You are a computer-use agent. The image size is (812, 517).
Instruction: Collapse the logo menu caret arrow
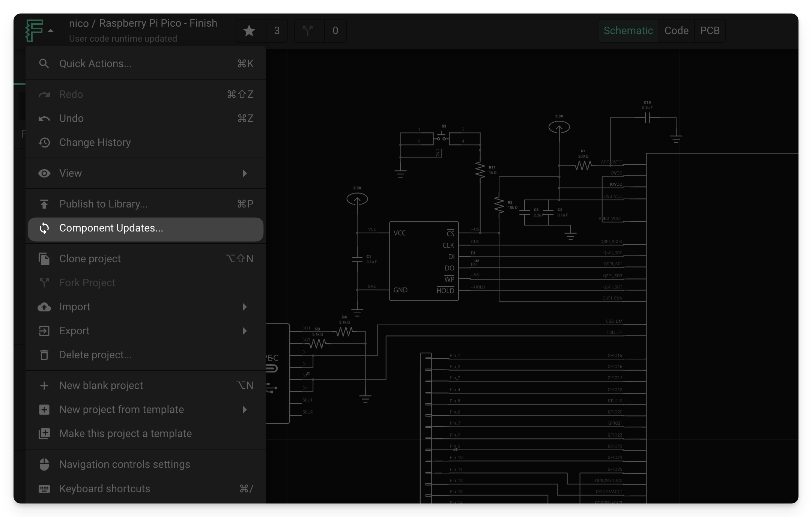click(x=51, y=31)
